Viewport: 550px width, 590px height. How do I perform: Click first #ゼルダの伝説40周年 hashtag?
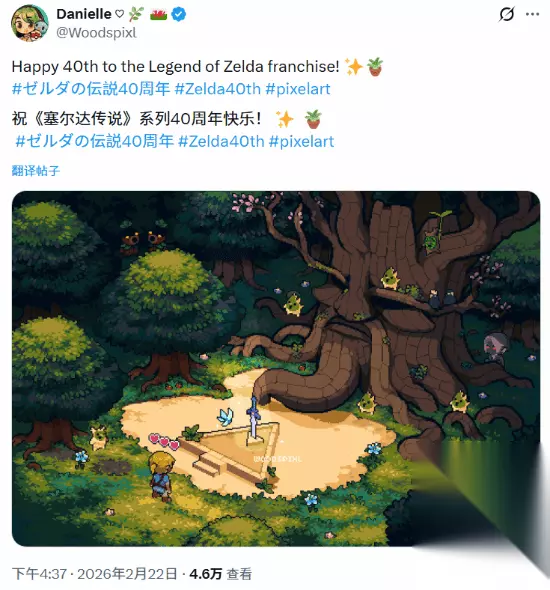coord(91,89)
